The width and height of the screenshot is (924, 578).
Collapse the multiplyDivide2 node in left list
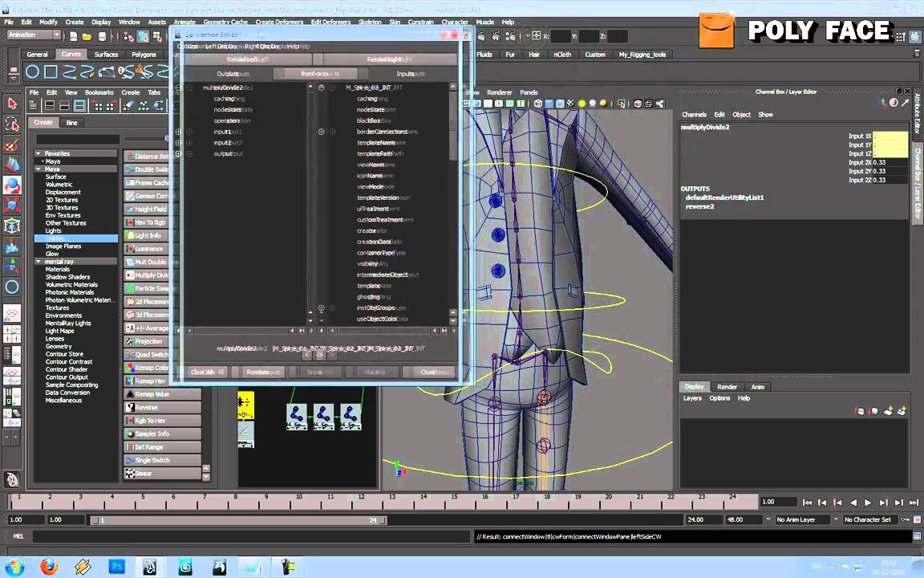[x=179, y=88]
